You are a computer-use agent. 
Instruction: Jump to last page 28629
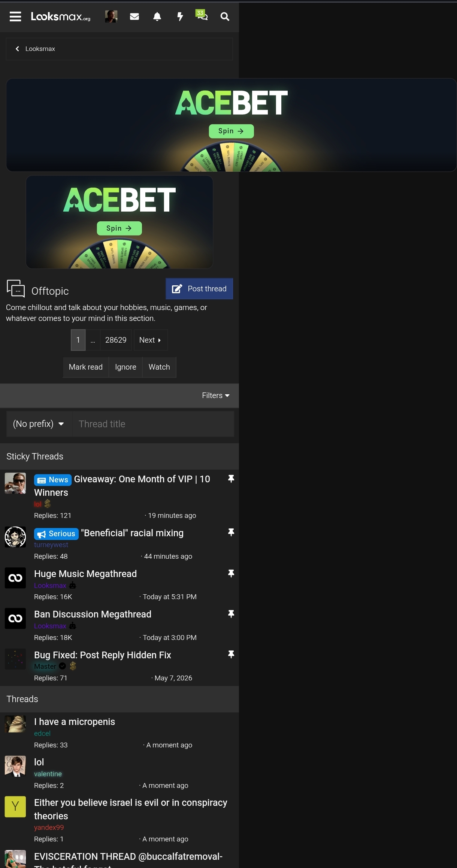point(116,340)
